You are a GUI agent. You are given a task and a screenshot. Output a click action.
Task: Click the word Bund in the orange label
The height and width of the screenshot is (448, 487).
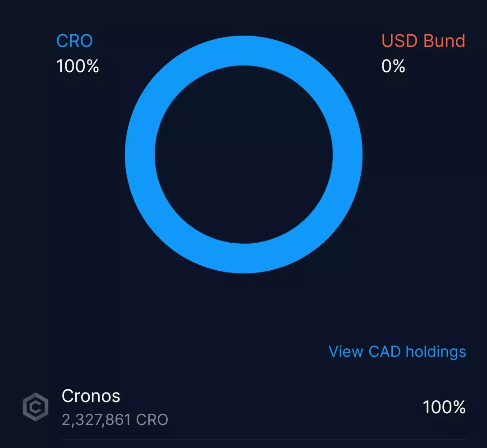(444, 41)
